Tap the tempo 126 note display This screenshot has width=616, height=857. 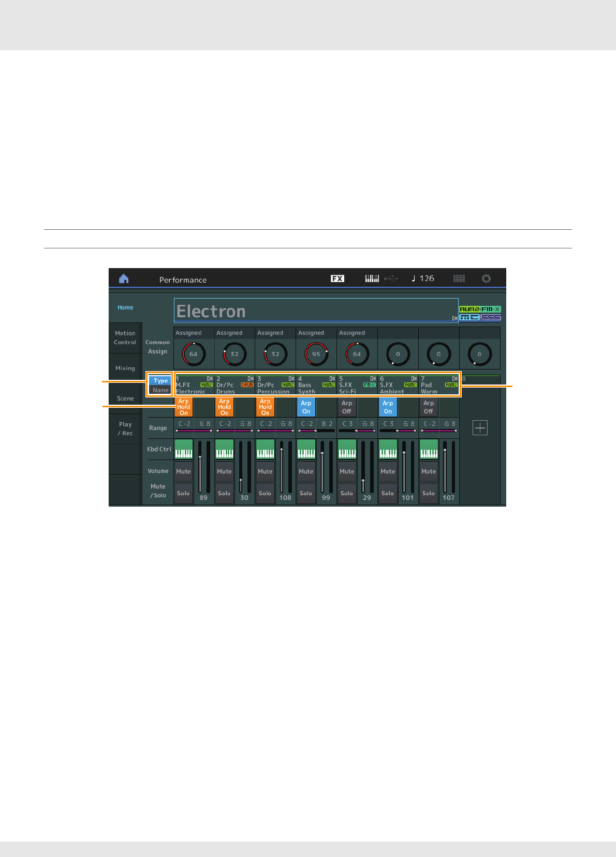[423, 278]
